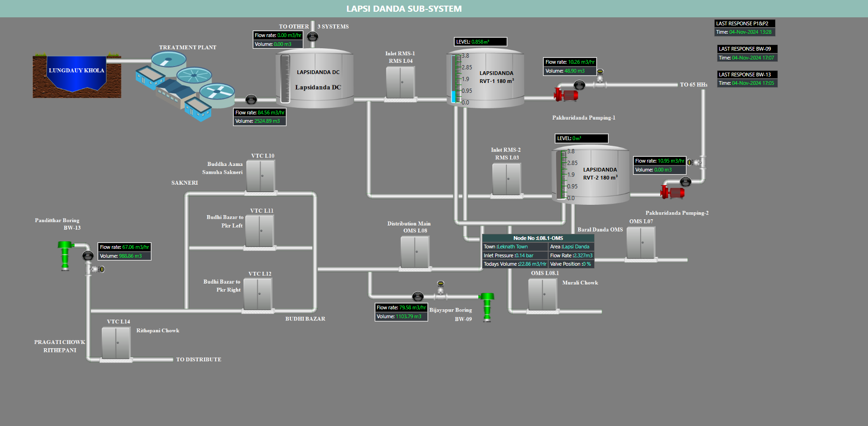Click the Pakhuridanda Pumping-1 red pump

pos(566,95)
